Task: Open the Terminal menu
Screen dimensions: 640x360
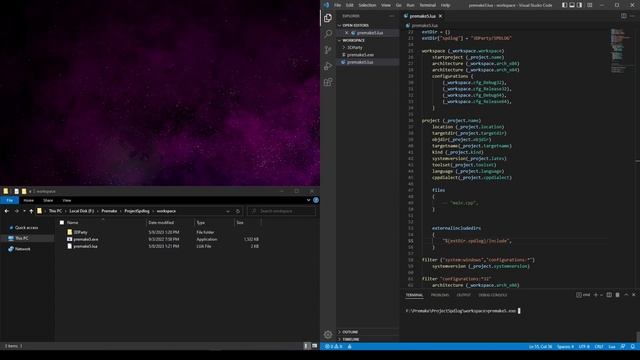Action: tap(428, 5)
